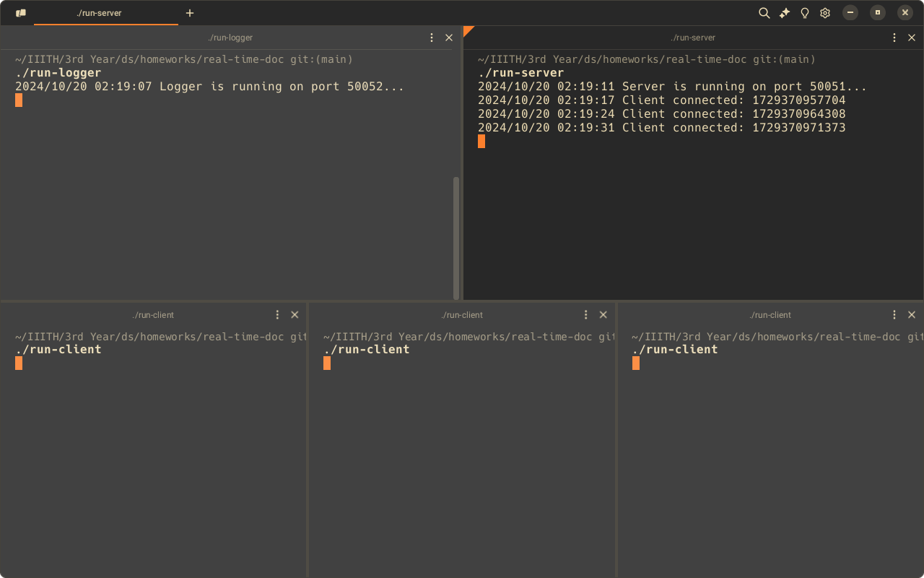Open last run-client pane kebab menu
924x578 pixels.
[x=894, y=315]
